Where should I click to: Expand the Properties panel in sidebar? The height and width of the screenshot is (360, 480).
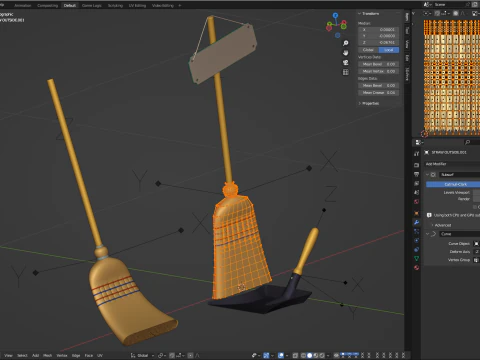coord(359,103)
